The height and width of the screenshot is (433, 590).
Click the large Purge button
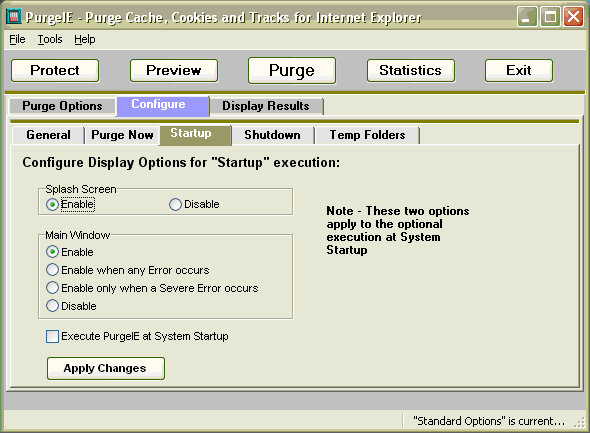tap(292, 70)
